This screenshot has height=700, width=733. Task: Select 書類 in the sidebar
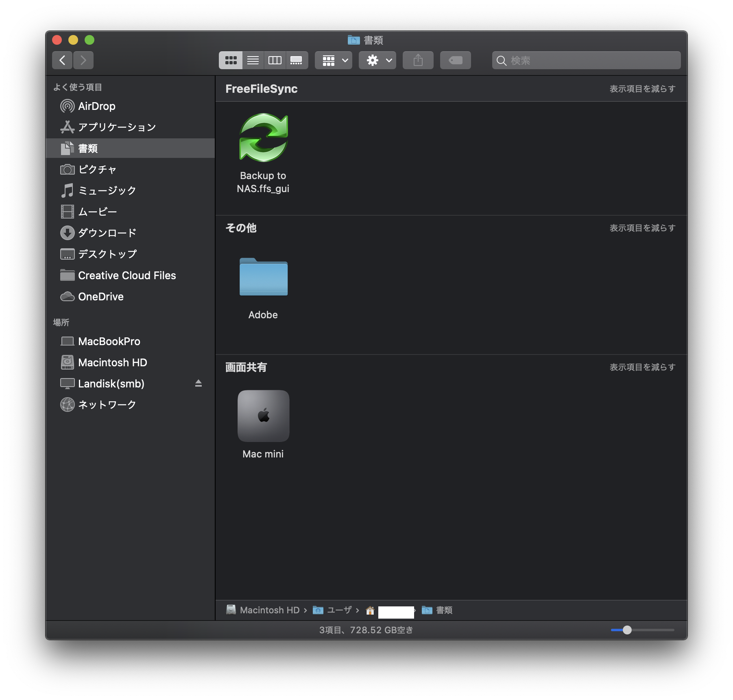pos(130,149)
